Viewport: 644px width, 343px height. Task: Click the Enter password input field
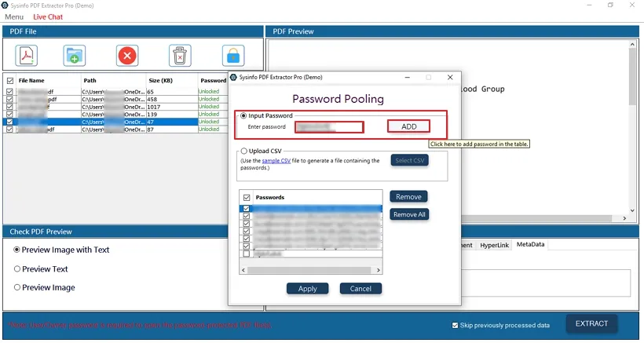pyautogui.click(x=329, y=127)
